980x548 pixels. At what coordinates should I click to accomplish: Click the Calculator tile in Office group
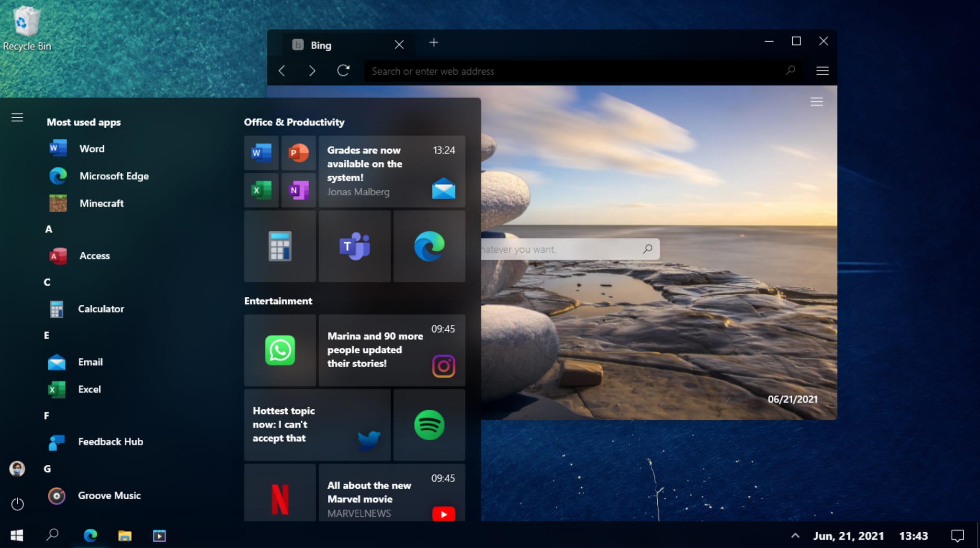280,246
